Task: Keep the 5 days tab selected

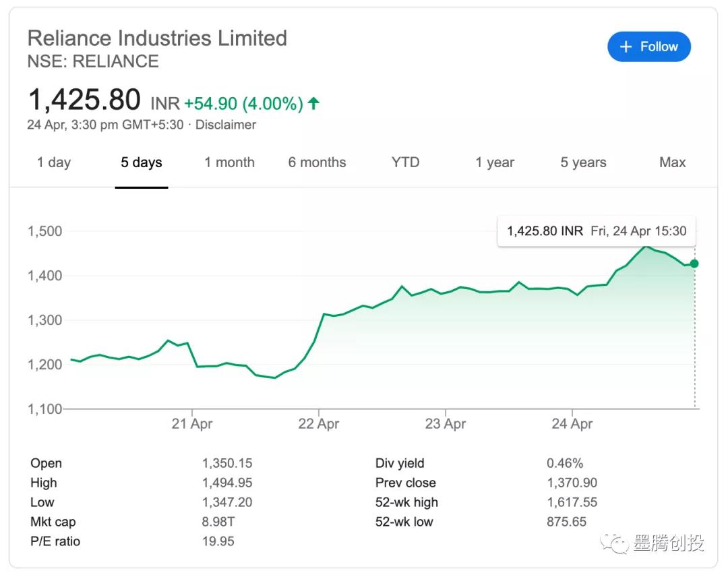Action: point(142,162)
